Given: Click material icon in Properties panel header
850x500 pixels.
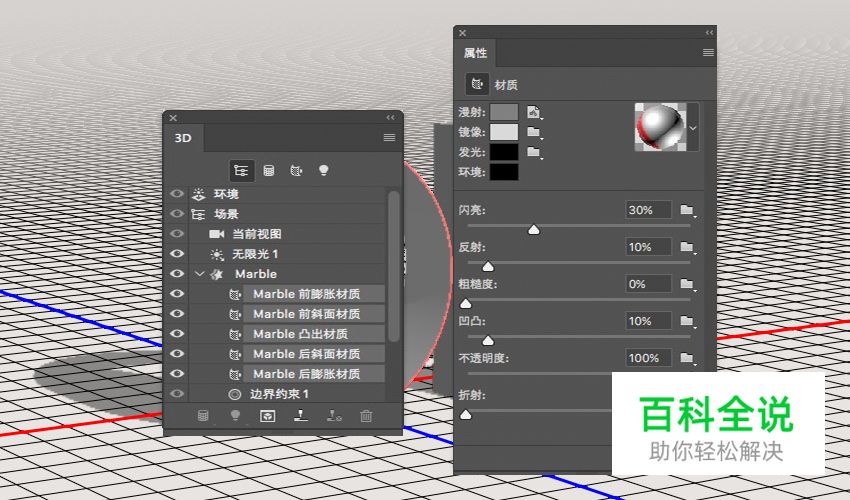Looking at the screenshot, I should (x=477, y=84).
